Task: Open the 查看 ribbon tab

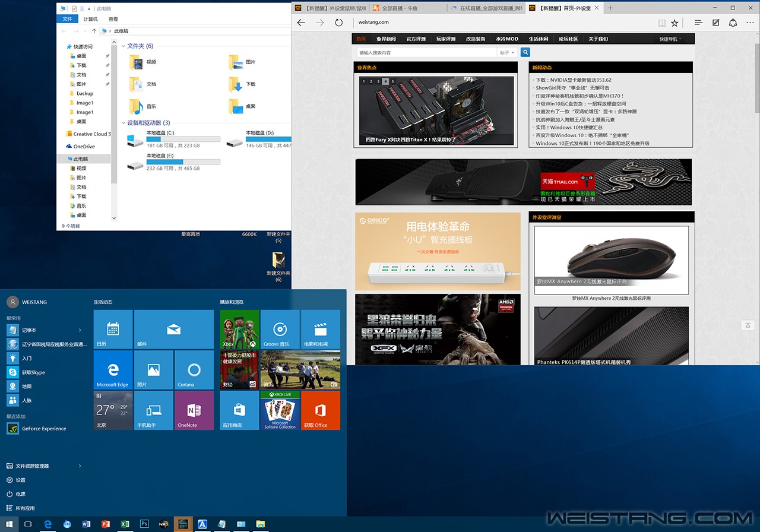Action: (x=113, y=19)
